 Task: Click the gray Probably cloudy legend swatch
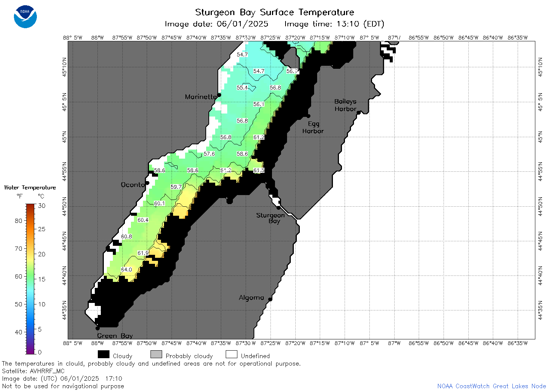tap(156, 354)
